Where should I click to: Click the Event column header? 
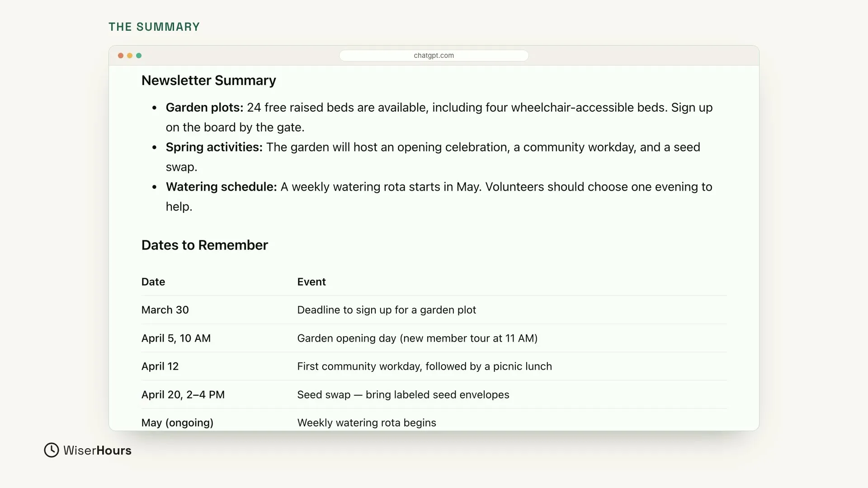tap(311, 282)
